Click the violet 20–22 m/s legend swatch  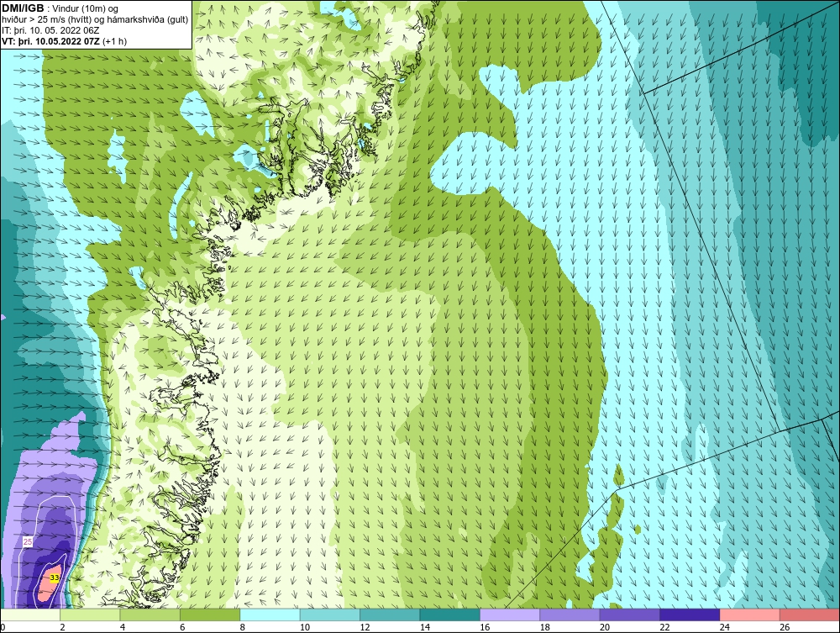pos(630,615)
